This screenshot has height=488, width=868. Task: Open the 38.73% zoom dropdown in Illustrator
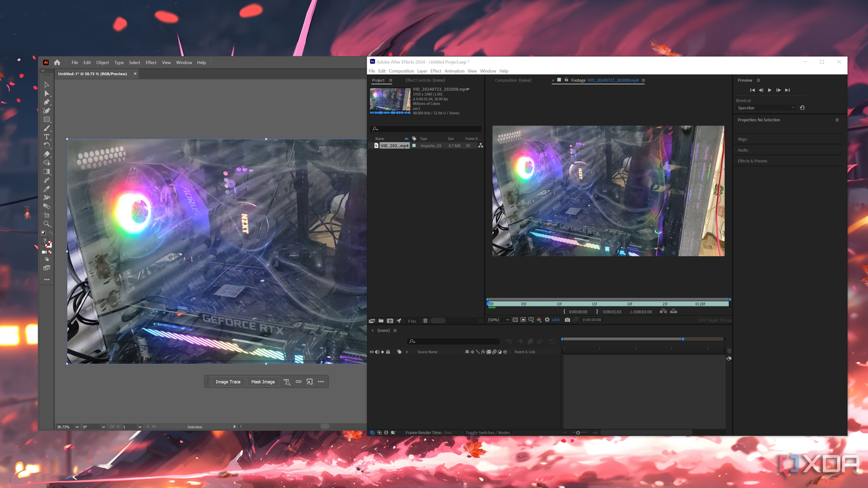pyautogui.click(x=77, y=427)
